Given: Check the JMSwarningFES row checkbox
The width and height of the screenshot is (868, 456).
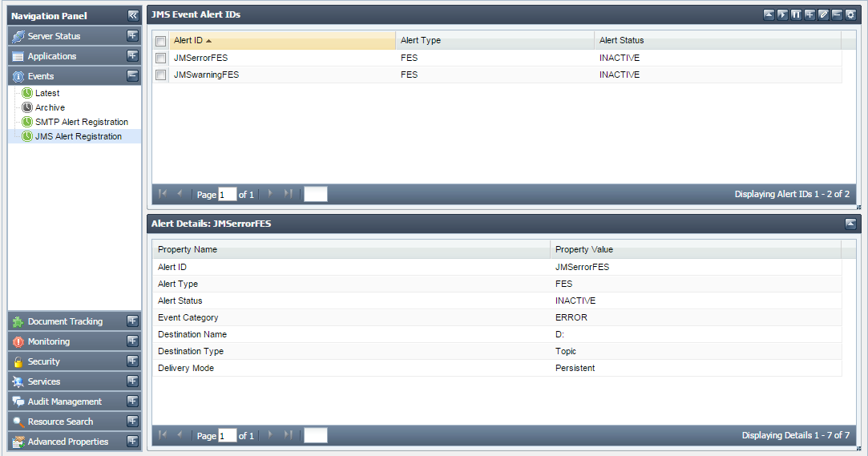Looking at the screenshot, I should click(x=160, y=75).
